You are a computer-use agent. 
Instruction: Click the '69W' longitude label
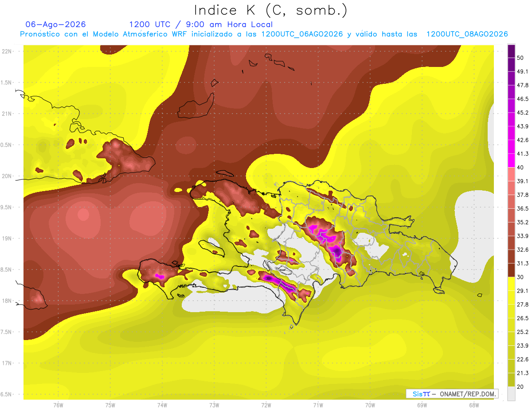[x=422, y=405]
